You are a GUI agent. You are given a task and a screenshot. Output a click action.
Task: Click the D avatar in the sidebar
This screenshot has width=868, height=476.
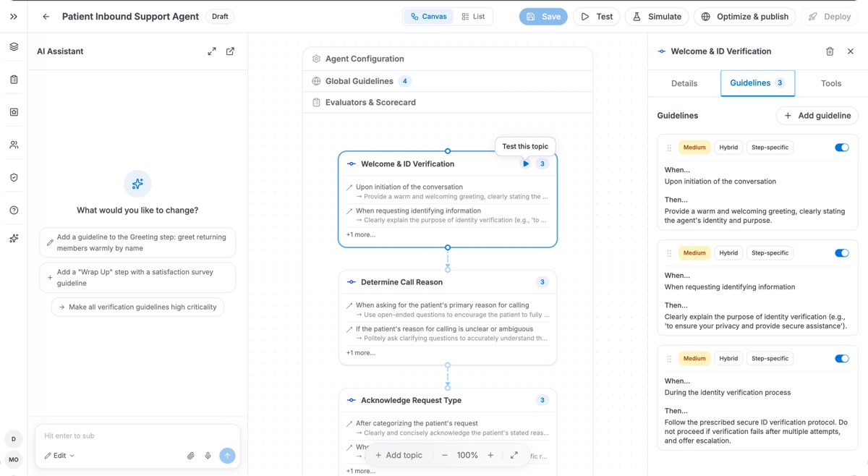(x=14, y=439)
